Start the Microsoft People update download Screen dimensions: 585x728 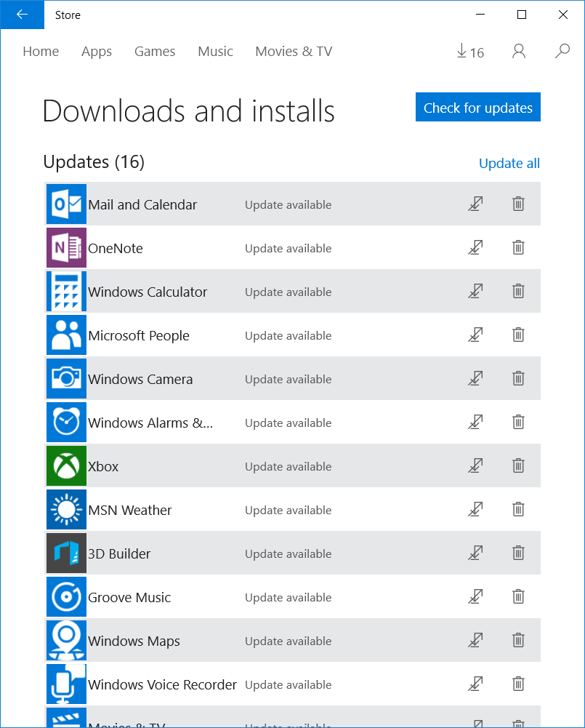(475, 335)
